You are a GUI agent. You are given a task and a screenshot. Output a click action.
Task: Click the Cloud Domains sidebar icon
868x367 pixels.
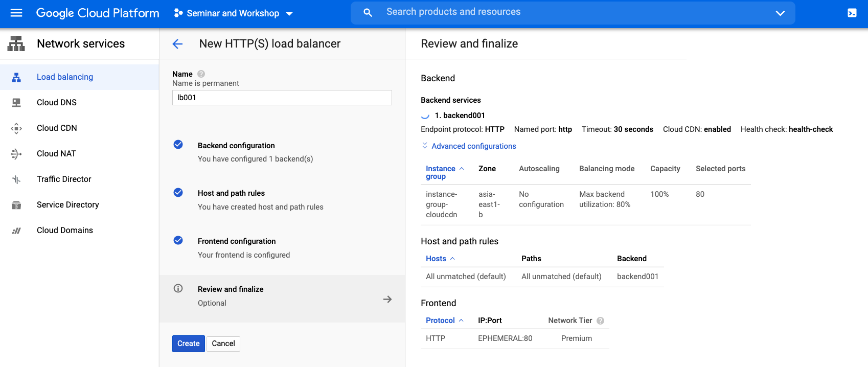pos(16,231)
